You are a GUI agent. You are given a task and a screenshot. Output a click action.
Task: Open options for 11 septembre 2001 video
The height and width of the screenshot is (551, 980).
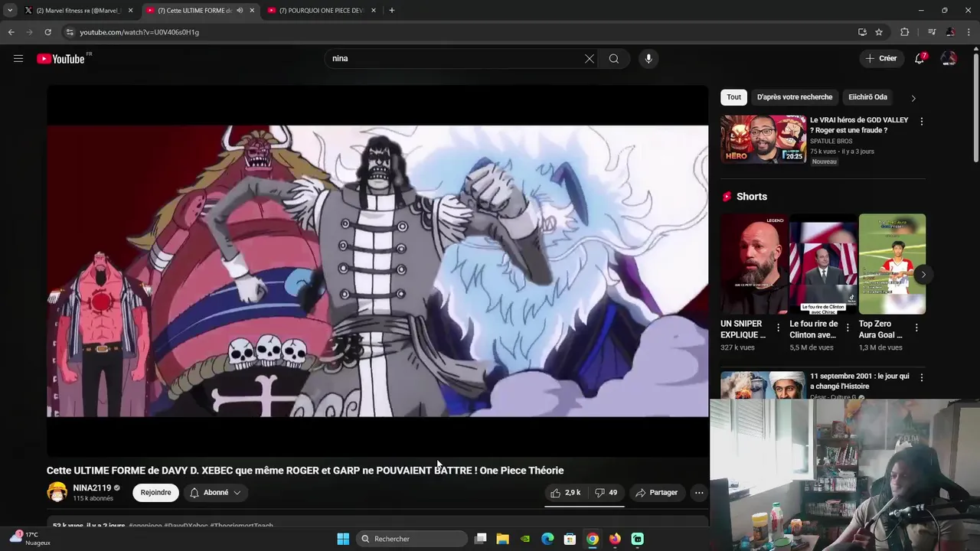point(921,378)
